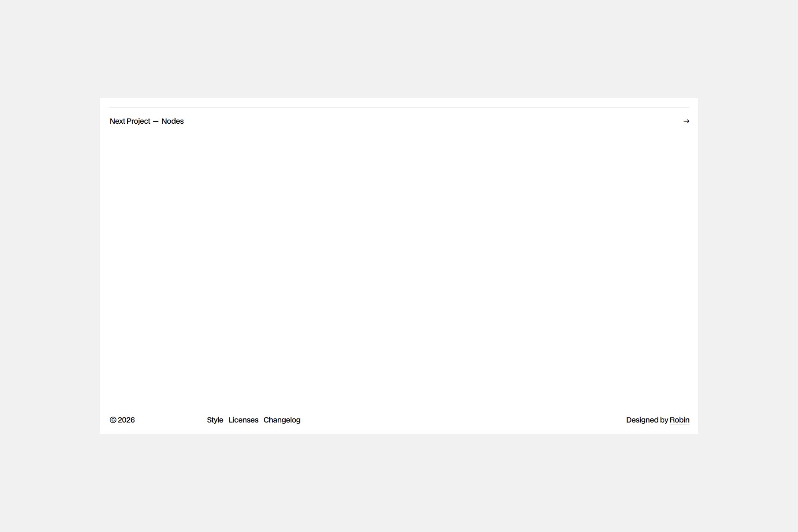
Task: Open the Style footer link
Action: tap(215, 420)
